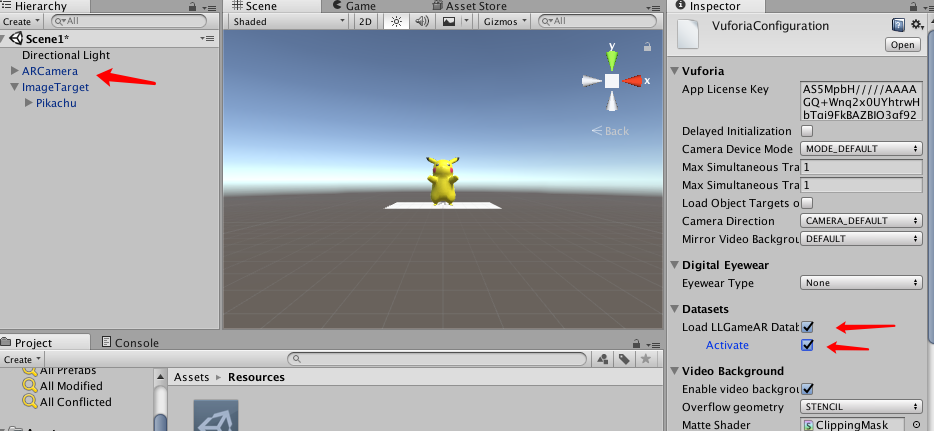Collapse Video Background section
The image size is (934, 431).
674,371
